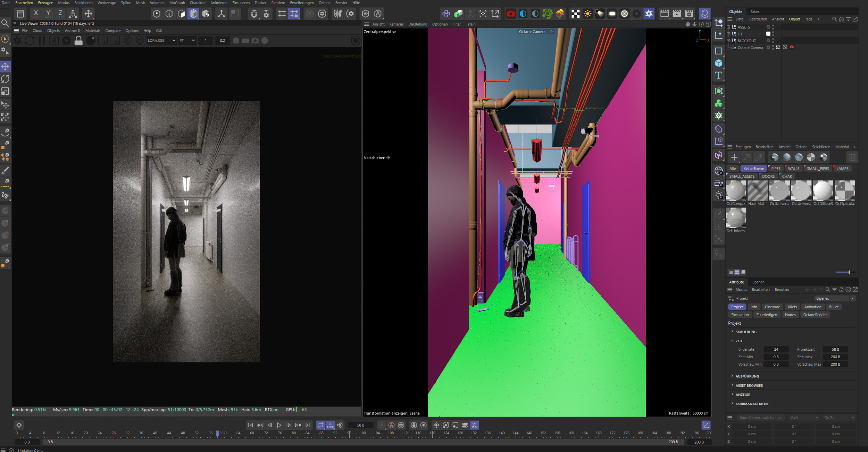The height and width of the screenshot is (452, 868).
Task: Filter materials by PIPES layer
Action: tap(776, 169)
